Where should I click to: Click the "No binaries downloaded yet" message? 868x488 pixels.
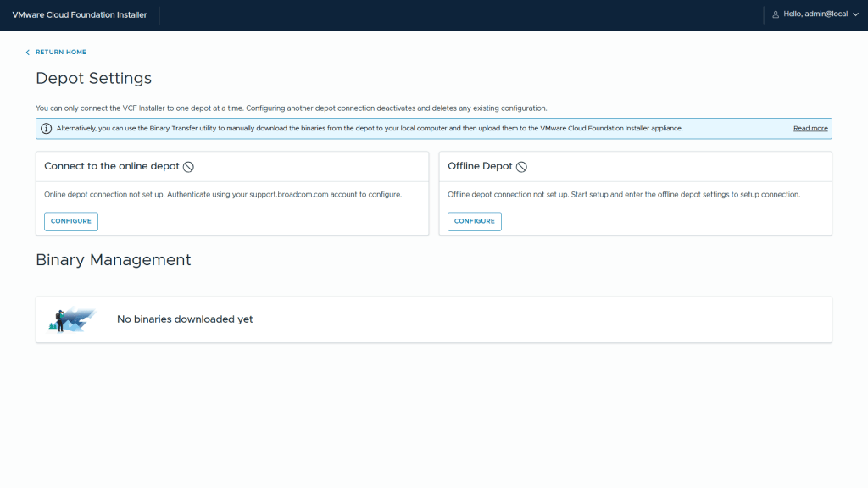(x=185, y=319)
